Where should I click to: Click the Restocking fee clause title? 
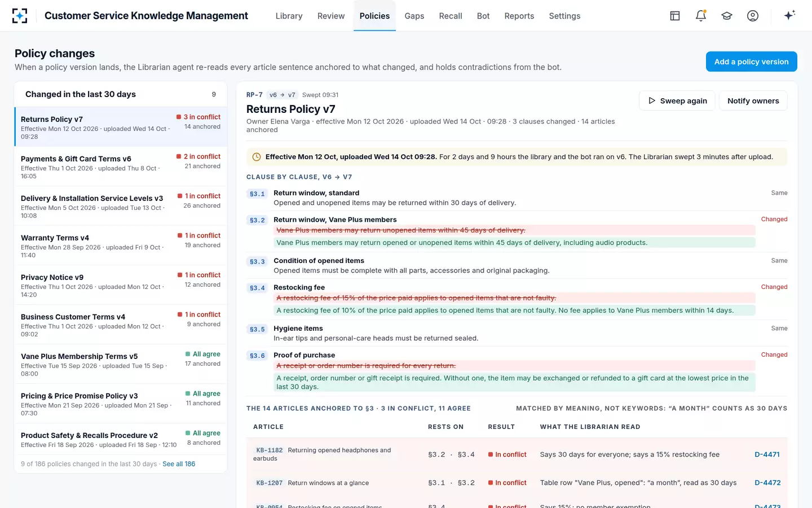[299, 287]
